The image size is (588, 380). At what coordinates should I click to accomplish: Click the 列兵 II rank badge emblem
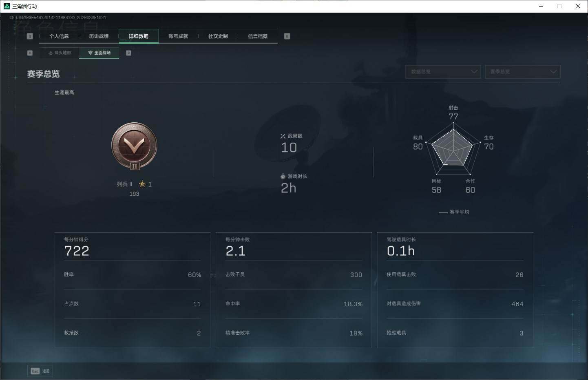134,146
